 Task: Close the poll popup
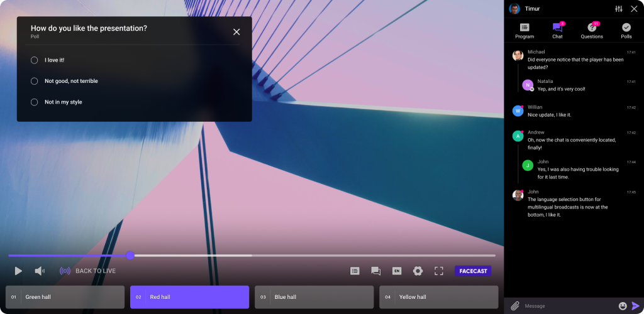pos(236,32)
